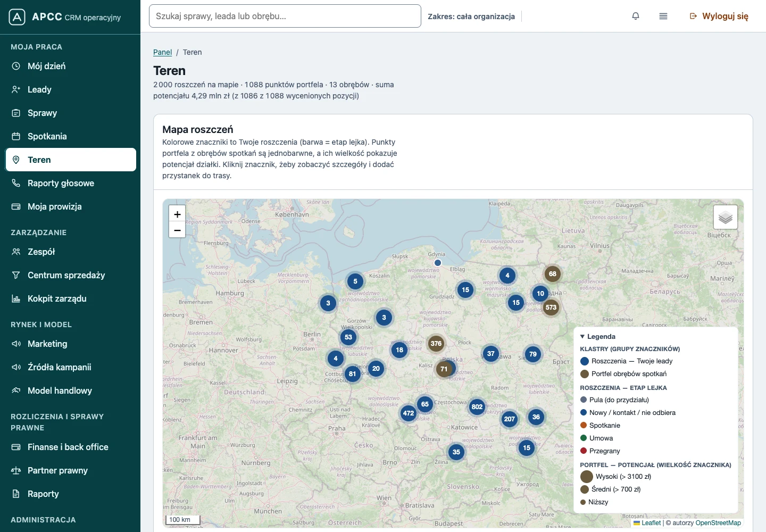Click the Kokpit zarządu chart icon
766x532 pixels.
tap(16, 298)
